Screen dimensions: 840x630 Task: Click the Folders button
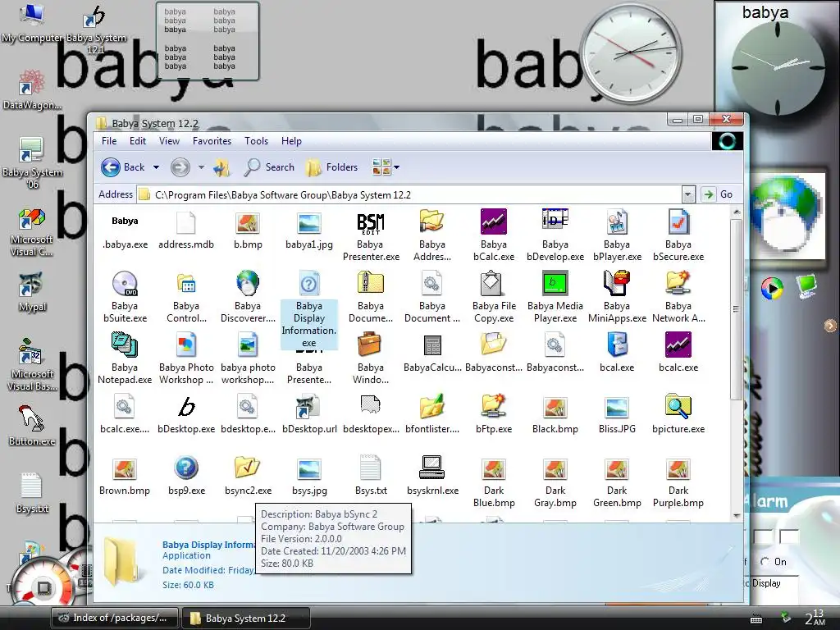331,167
